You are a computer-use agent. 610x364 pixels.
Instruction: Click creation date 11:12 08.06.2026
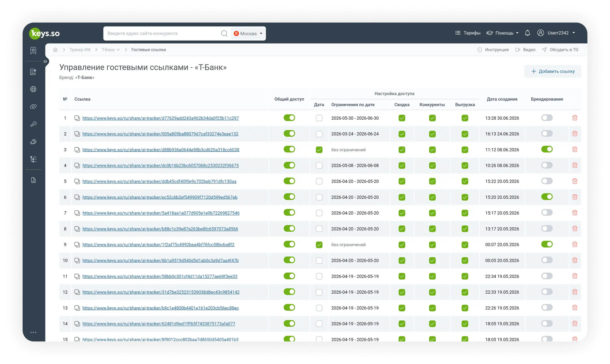(x=502, y=150)
